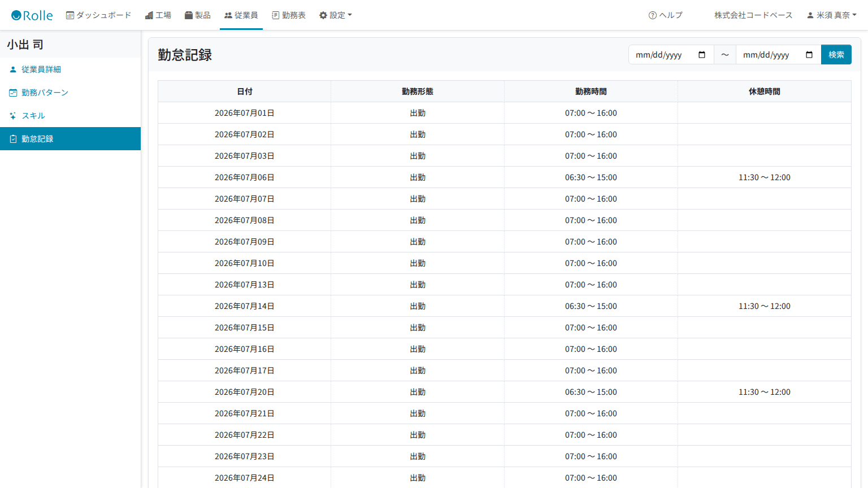The height and width of the screenshot is (488, 868).
Task: Select the 従業員 nav tab
Action: [x=241, y=15]
